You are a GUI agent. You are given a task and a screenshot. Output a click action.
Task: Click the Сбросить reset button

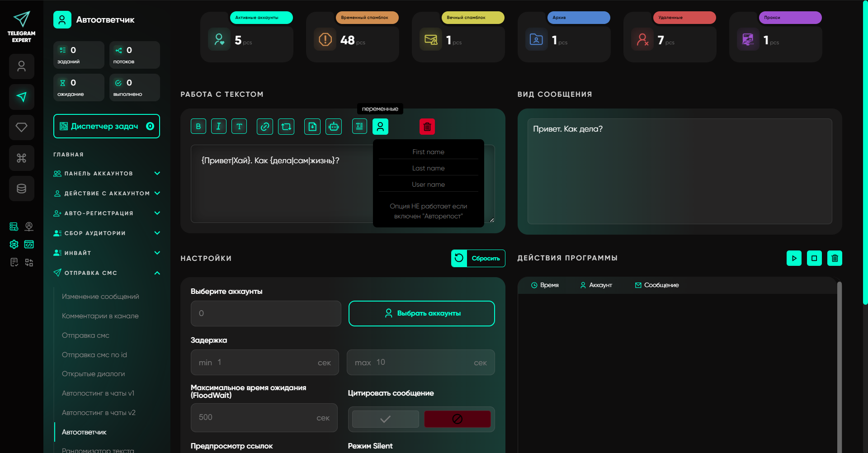pos(478,258)
